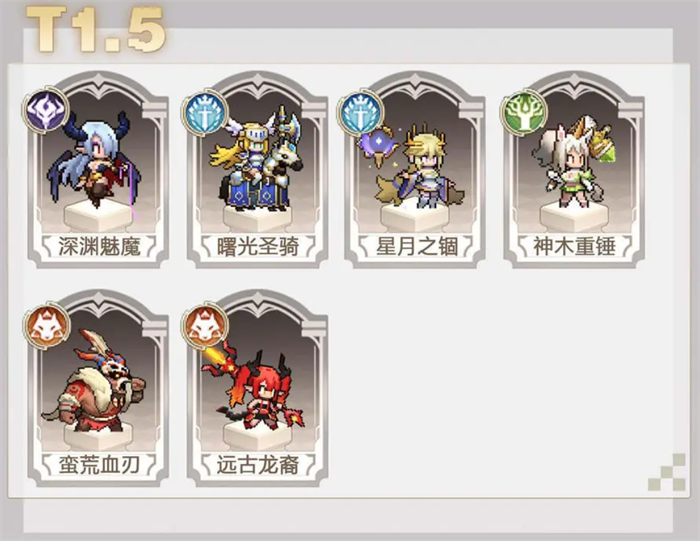The image size is (700, 541).
Task: Select the 深渊魅魔 succubus character sprite
Action: coord(94,160)
